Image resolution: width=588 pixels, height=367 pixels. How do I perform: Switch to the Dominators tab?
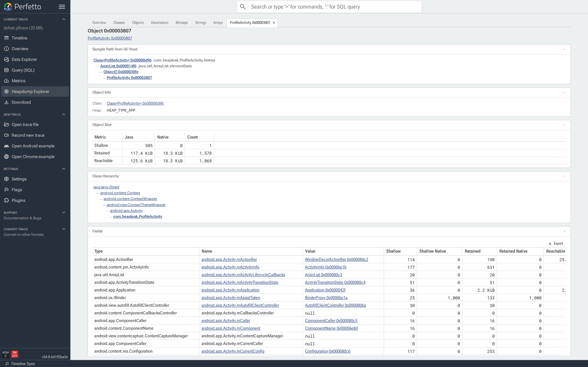point(160,23)
